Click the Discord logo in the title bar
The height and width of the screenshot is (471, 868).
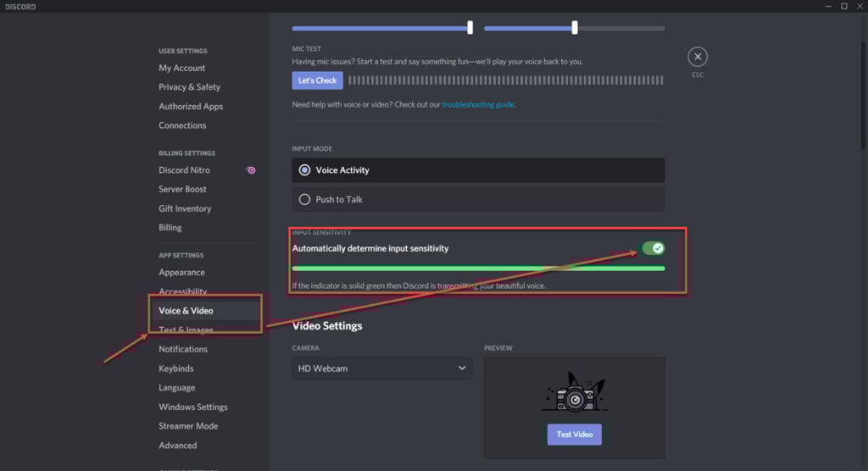[20, 7]
